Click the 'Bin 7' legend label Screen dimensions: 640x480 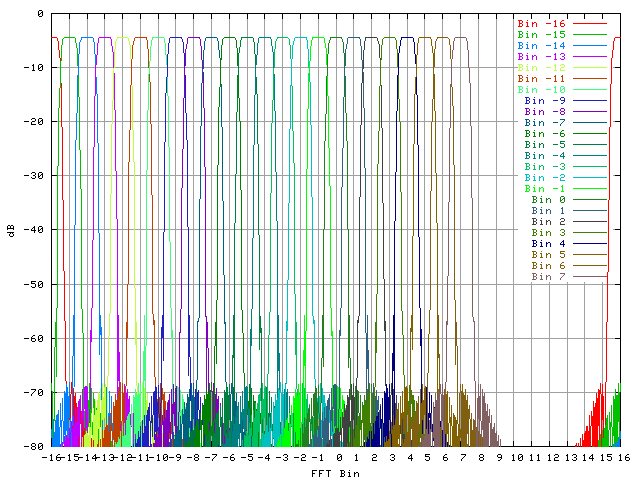tap(548, 276)
